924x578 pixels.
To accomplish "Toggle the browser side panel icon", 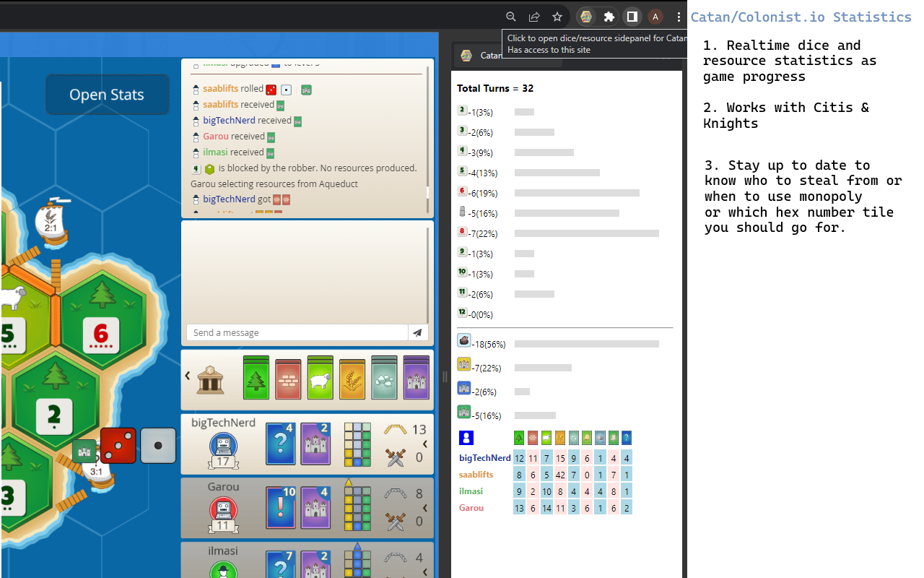I will pos(632,17).
